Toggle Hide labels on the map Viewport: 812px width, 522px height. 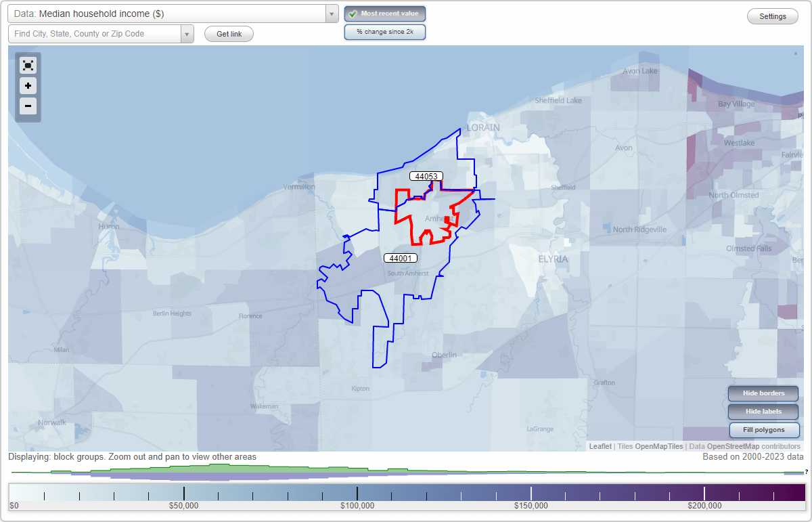click(x=764, y=412)
